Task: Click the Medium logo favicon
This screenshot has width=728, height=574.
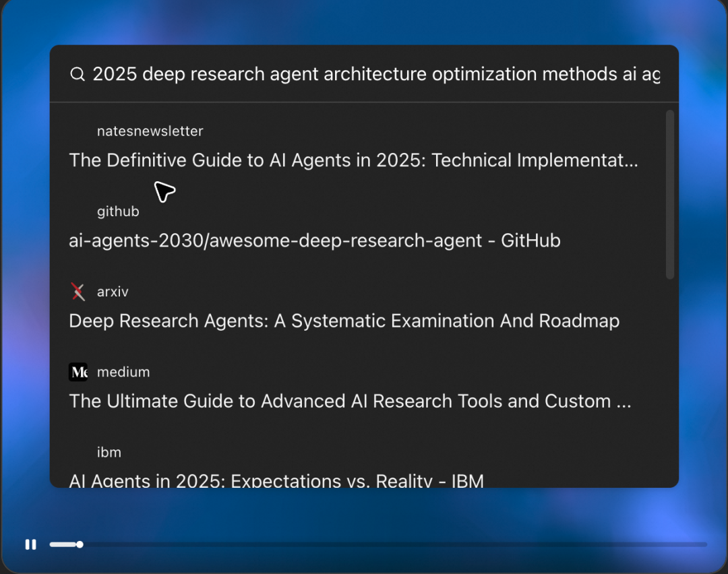Action: coord(78,372)
